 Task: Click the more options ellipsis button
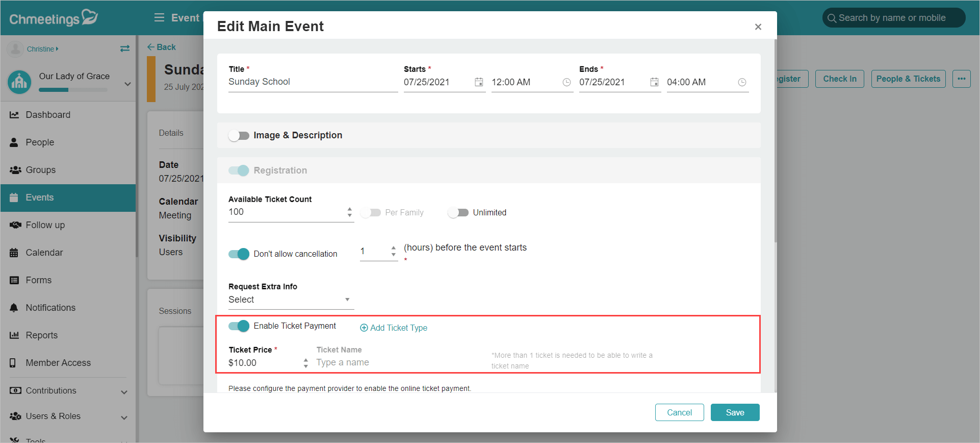962,79
